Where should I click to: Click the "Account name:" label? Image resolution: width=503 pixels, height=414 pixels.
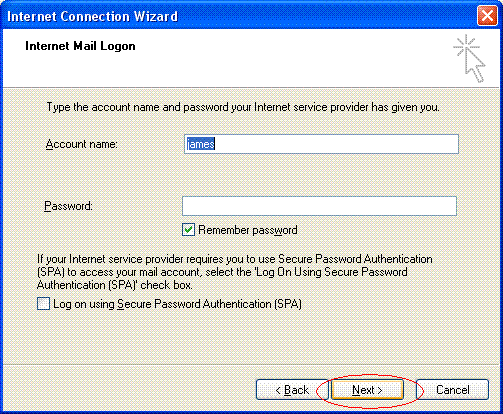point(82,144)
